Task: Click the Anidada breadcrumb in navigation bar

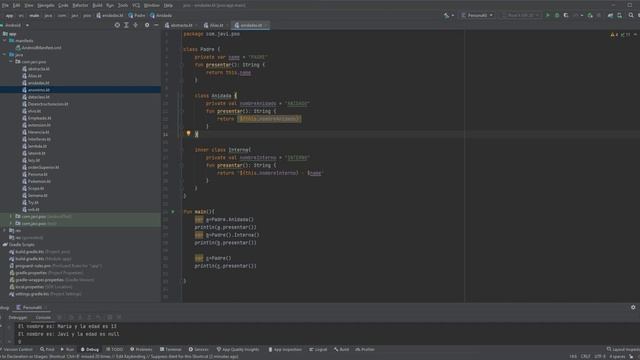Action: (x=161, y=16)
